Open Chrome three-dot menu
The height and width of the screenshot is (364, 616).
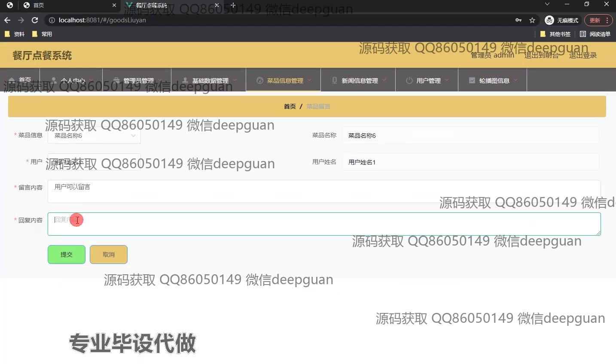pyautogui.click(x=607, y=20)
